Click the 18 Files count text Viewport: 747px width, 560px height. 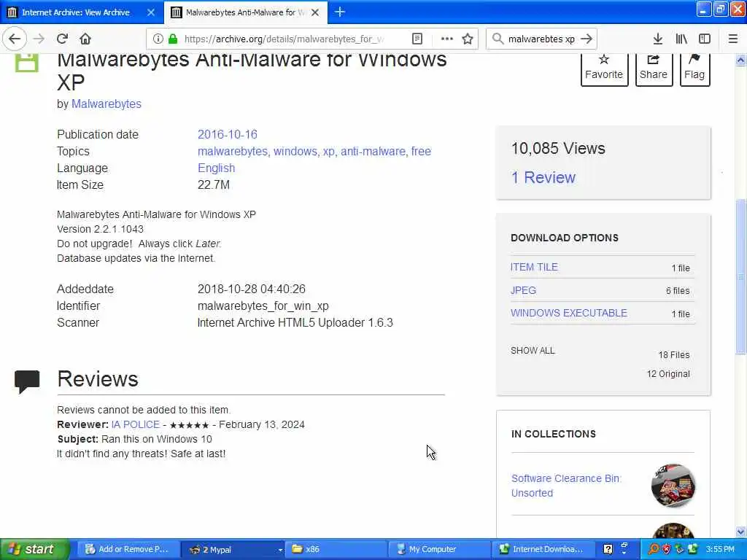click(673, 355)
